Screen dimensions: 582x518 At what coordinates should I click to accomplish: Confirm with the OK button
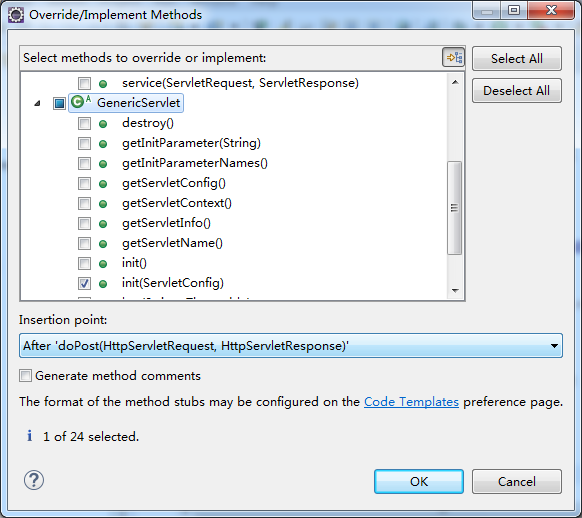419,481
